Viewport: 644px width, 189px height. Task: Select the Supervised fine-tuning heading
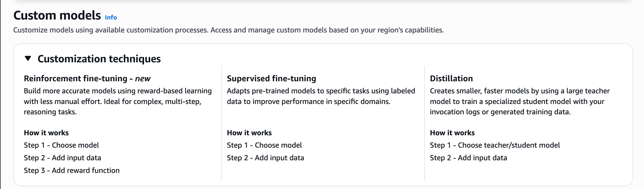click(271, 78)
